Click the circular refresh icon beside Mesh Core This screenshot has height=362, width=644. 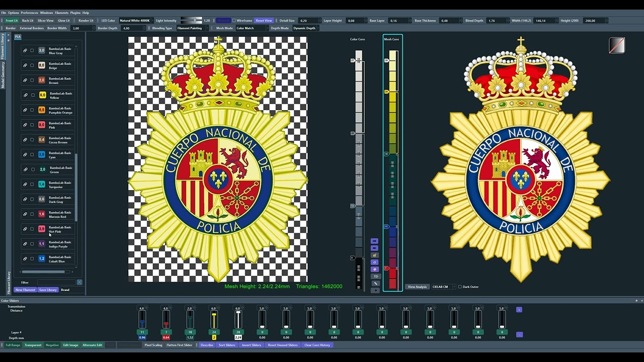point(374,262)
